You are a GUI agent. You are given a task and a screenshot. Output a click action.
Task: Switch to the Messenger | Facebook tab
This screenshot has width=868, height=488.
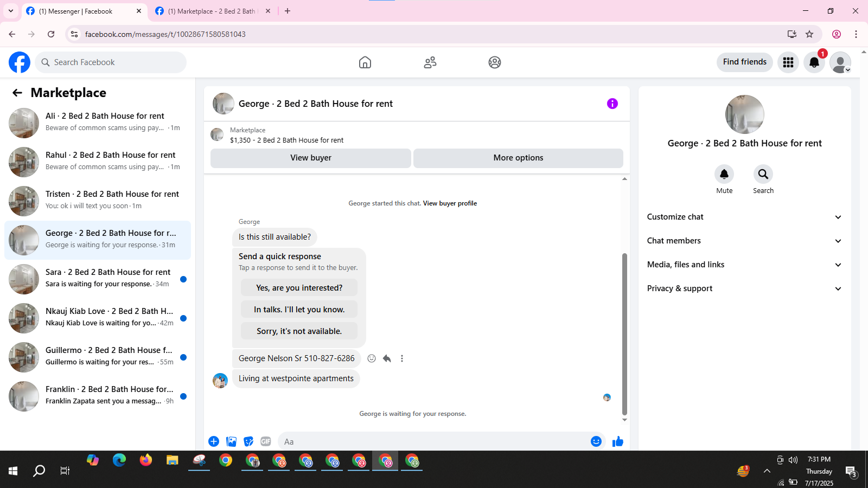[x=84, y=11]
